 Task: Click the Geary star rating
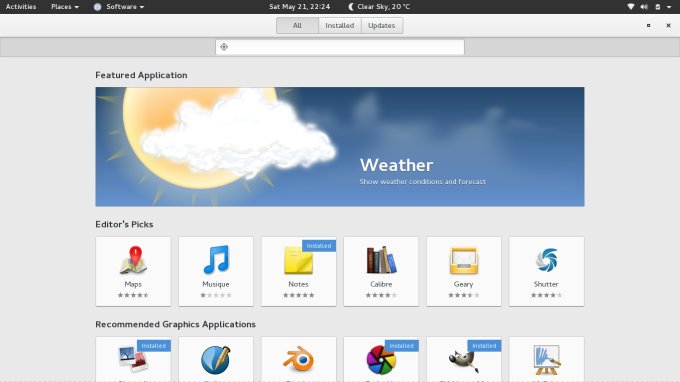(x=464, y=295)
